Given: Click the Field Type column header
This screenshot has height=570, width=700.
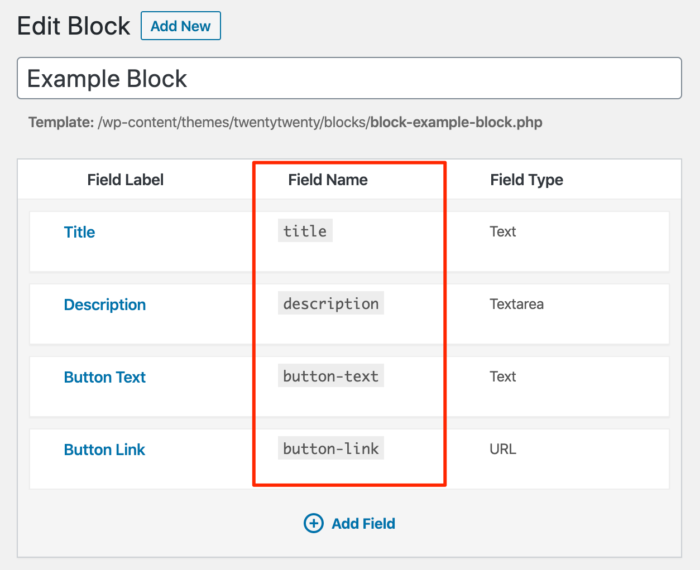Looking at the screenshot, I should (526, 180).
